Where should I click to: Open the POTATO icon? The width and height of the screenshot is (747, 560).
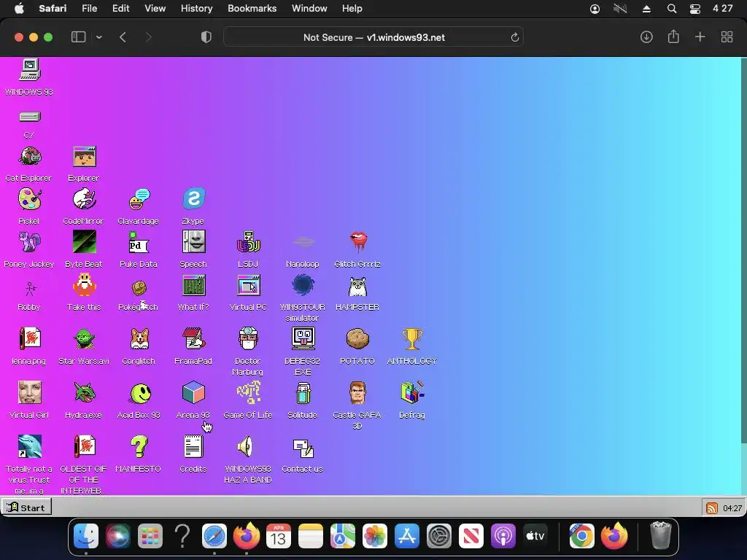[x=357, y=338]
